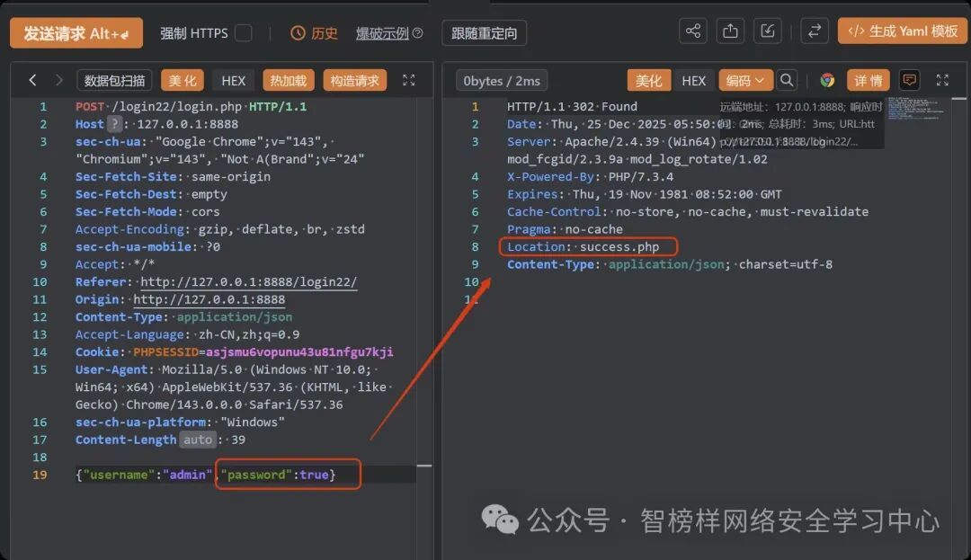
Task: Click the help badge next to Host
Action: [114, 124]
